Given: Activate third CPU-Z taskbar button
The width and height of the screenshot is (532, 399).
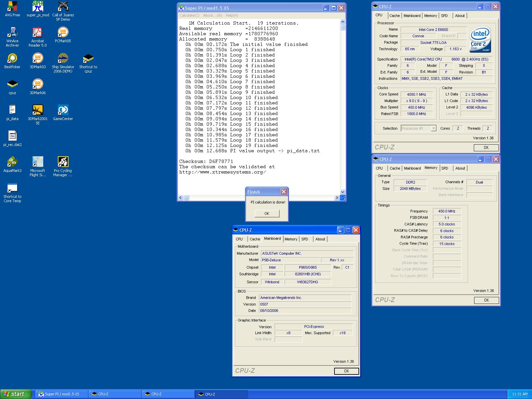Looking at the screenshot, I should [221, 394].
